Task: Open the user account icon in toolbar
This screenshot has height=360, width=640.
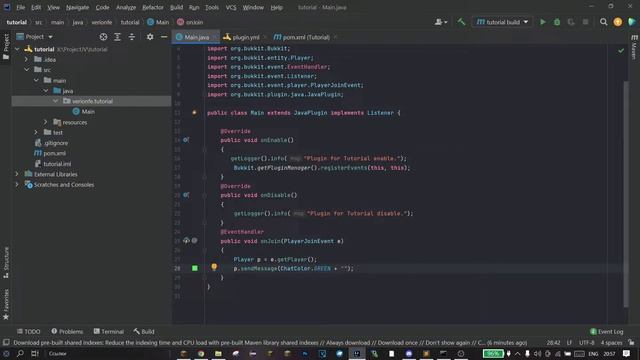Action: point(618,22)
